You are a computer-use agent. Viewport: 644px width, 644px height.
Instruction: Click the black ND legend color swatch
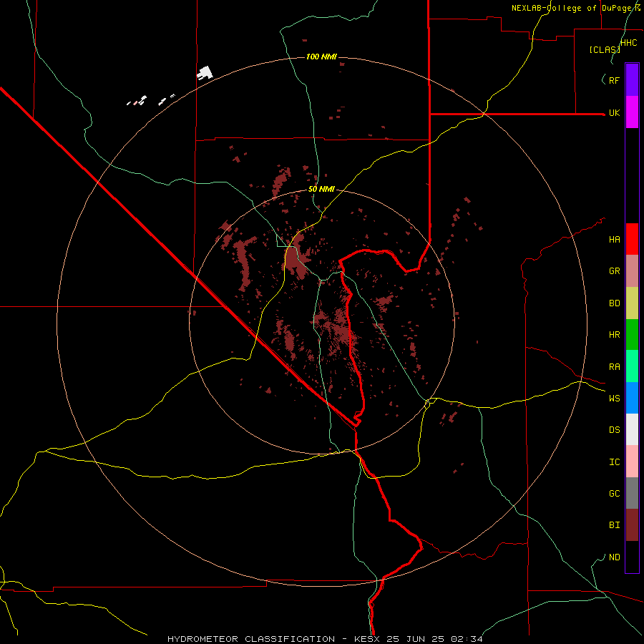(632, 557)
